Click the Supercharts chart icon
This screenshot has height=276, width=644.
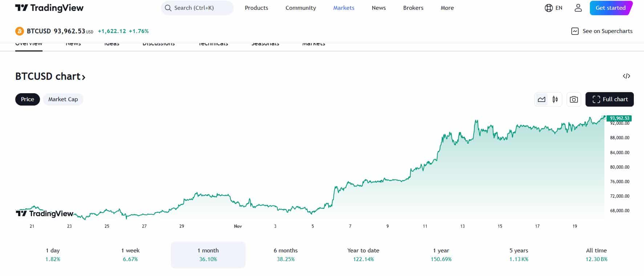point(575,31)
